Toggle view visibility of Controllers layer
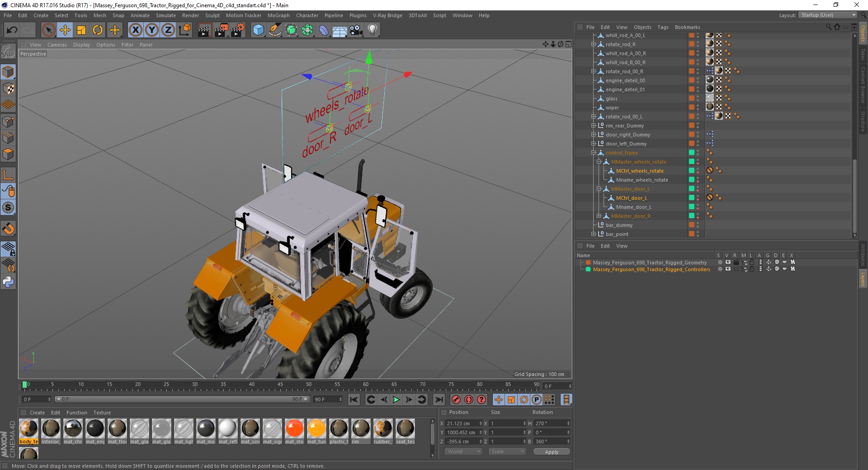This screenshot has width=868, height=470. pyautogui.click(x=728, y=269)
